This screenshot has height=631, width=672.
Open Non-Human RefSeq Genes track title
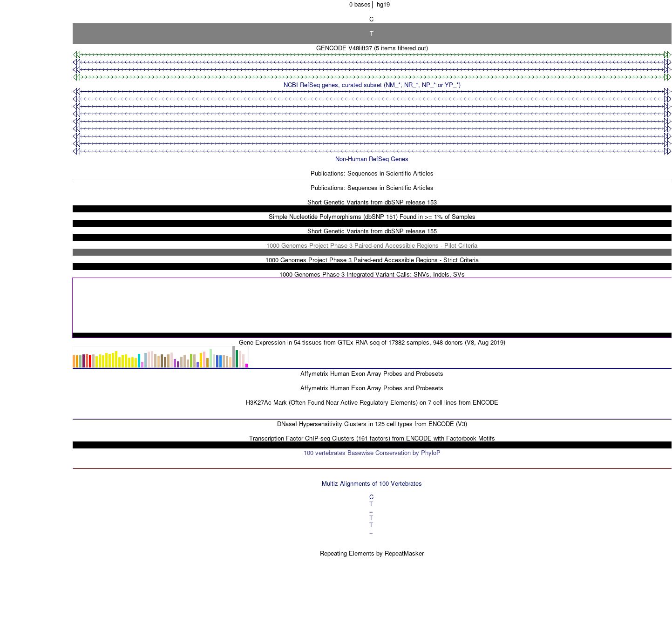pyautogui.click(x=372, y=159)
